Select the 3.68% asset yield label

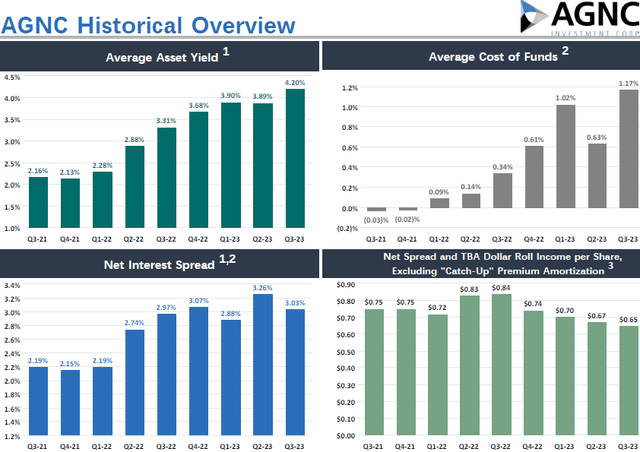[x=198, y=105]
